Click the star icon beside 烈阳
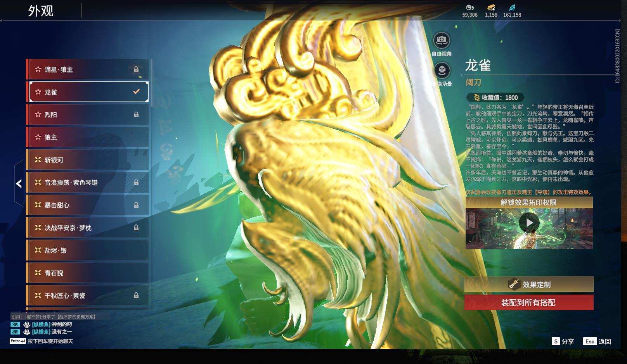The width and height of the screenshot is (627, 364). [x=38, y=115]
